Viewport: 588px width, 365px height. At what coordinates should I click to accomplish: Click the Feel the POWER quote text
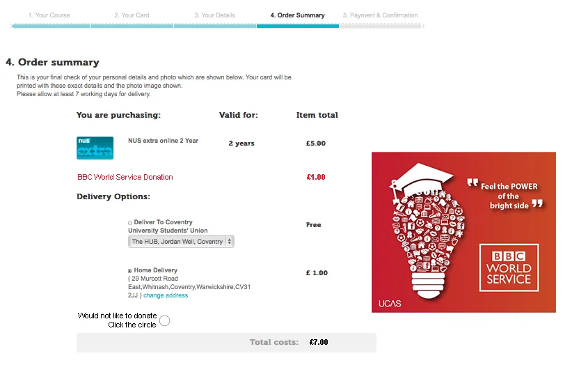[507, 196]
